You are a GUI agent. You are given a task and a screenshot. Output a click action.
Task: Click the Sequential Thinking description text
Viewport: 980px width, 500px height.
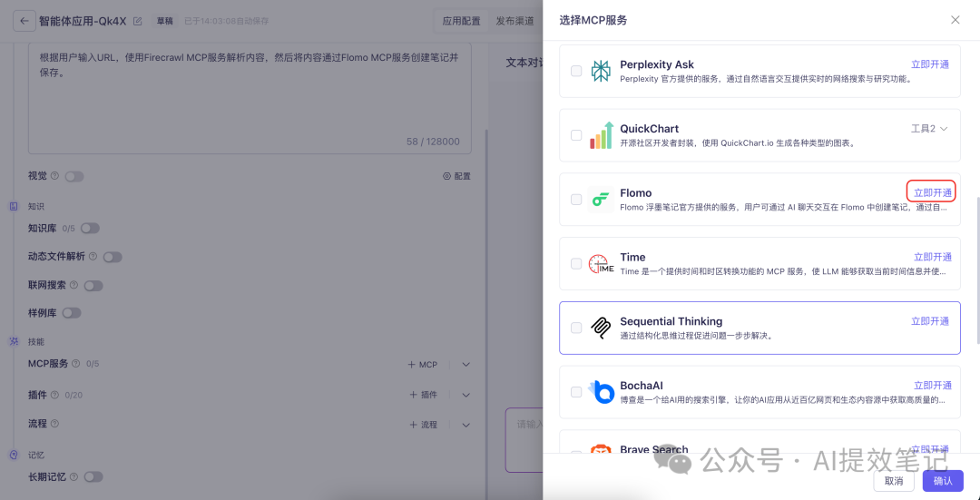pyautogui.click(x=697, y=336)
